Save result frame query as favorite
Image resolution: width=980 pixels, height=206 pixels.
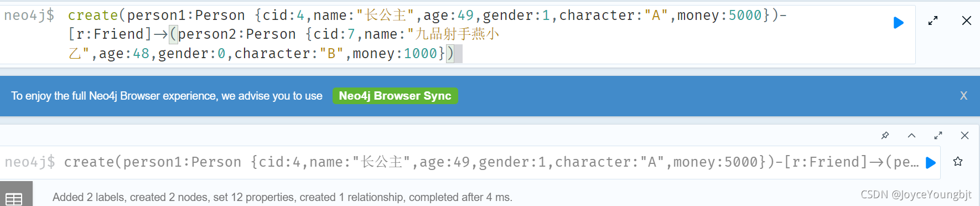point(958,162)
